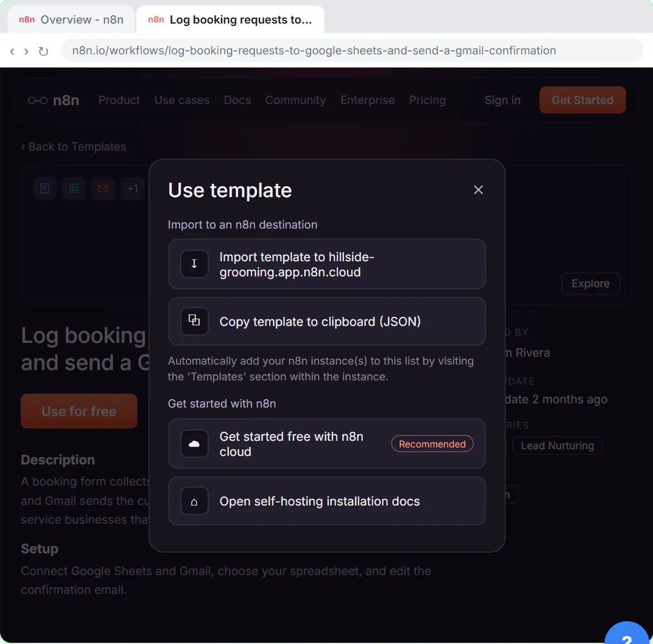This screenshot has width=653, height=644.
Task: Go Back to Templates
Action: tap(73, 147)
